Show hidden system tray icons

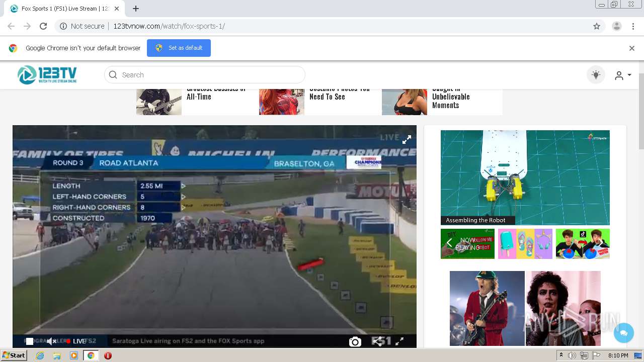[561, 355]
